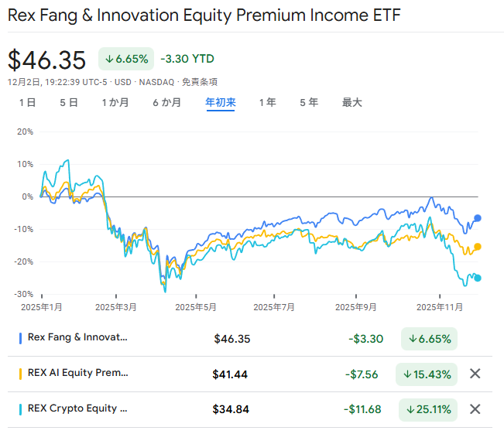Click the 6.65% down-arrow badge beside price
504x434 pixels.
pyautogui.click(x=125, y=59)
